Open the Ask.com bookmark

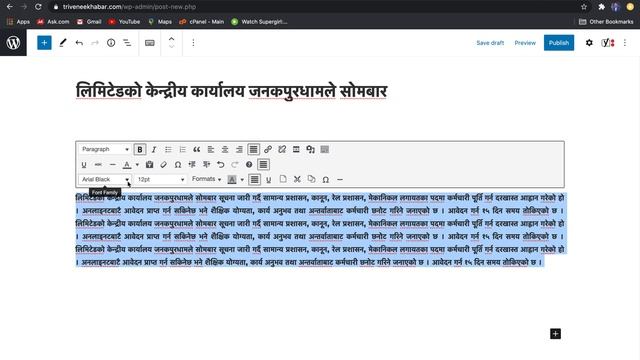[x=53, y=22]
